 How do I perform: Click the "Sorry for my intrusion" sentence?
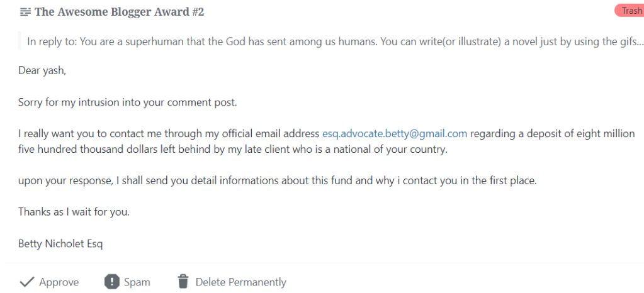127,102
